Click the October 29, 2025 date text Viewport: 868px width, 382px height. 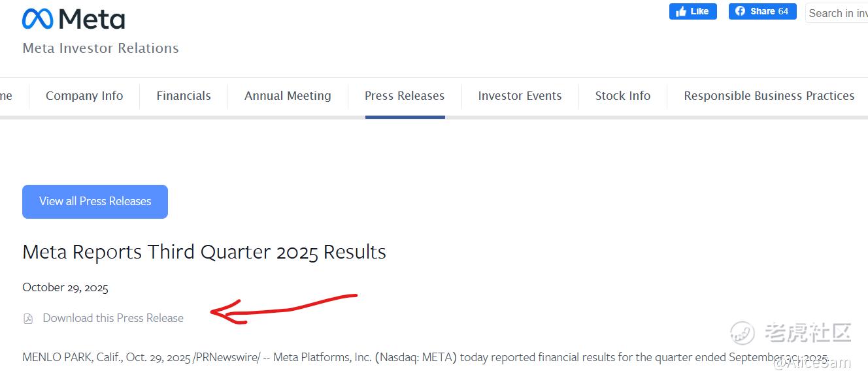click(65, 287)
